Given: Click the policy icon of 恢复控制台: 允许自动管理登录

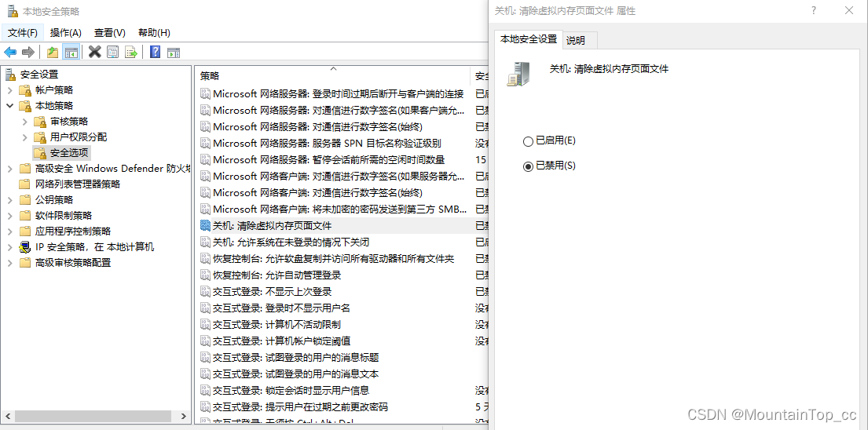Looking at the screenshot, I should tap(205, 275).
